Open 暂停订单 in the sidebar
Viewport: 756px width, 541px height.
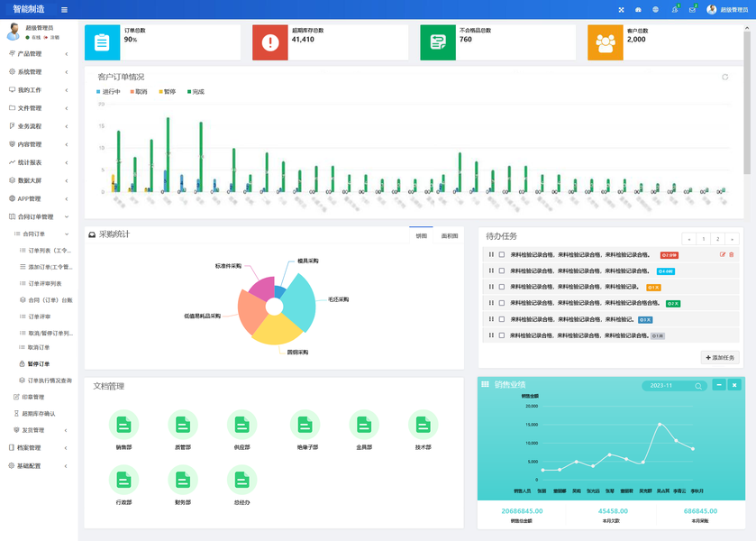click(39, 364)
